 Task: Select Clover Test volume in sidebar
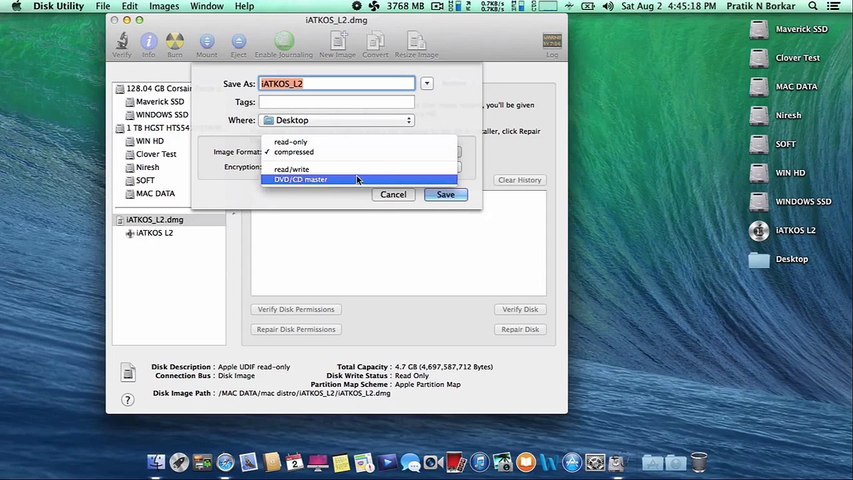click(x=156, y=154)
